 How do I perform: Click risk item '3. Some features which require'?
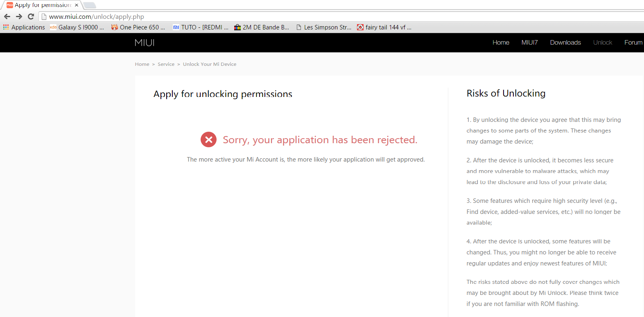(544, 211)
